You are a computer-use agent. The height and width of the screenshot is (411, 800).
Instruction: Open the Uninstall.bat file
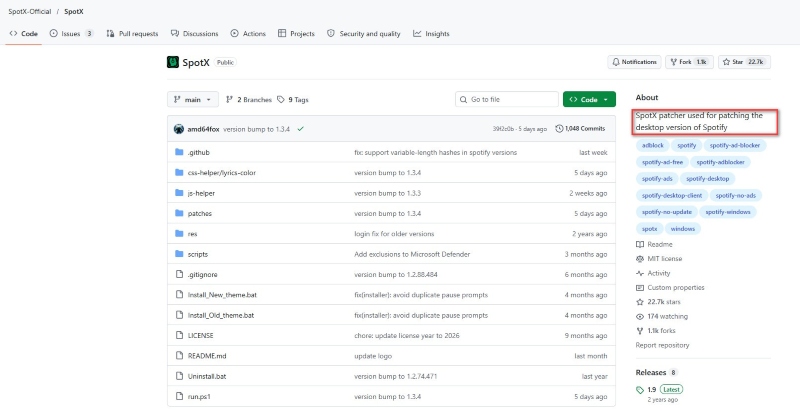207,376
